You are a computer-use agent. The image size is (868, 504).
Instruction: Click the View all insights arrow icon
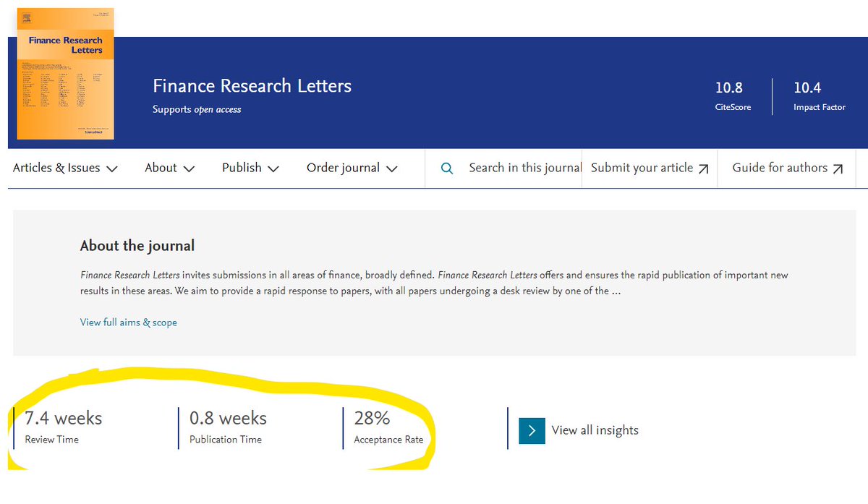[532, 431]
